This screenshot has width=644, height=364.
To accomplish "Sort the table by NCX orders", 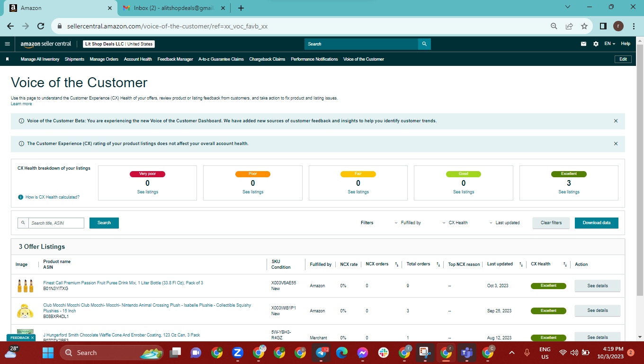I will (396, 264).
